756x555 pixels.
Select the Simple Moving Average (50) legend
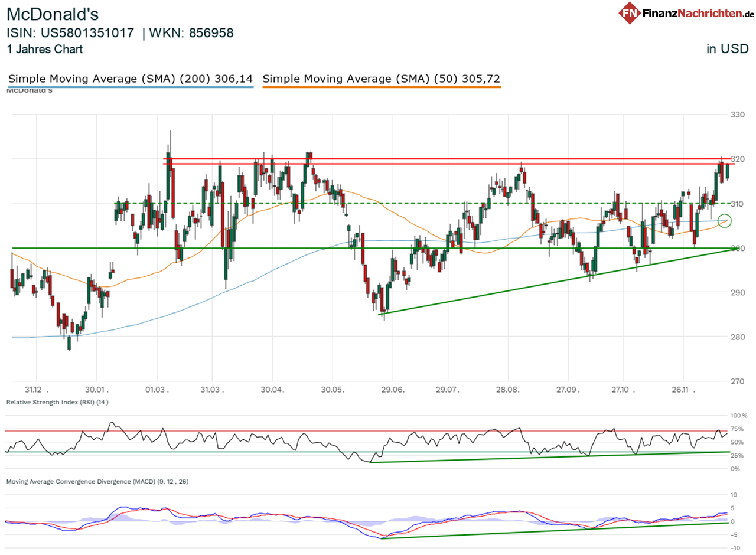381,79
